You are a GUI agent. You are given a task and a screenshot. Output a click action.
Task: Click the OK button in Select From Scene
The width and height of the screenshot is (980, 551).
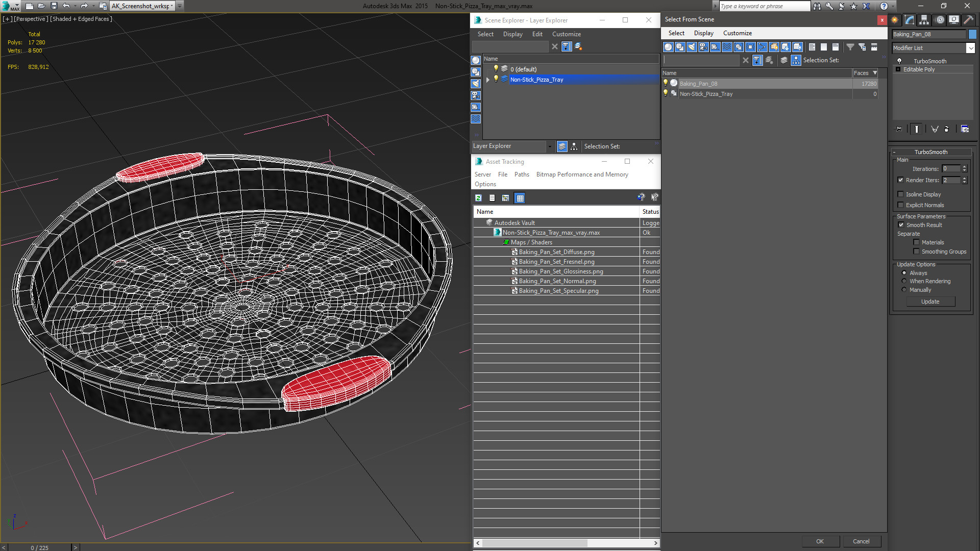(x=820, y=541)
